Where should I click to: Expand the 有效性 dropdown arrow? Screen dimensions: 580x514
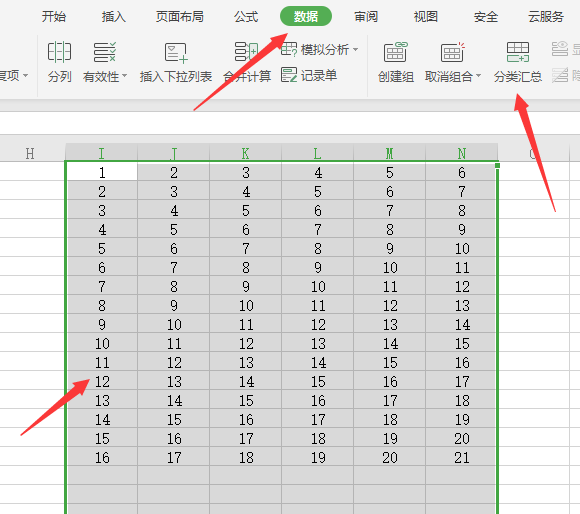124,76
